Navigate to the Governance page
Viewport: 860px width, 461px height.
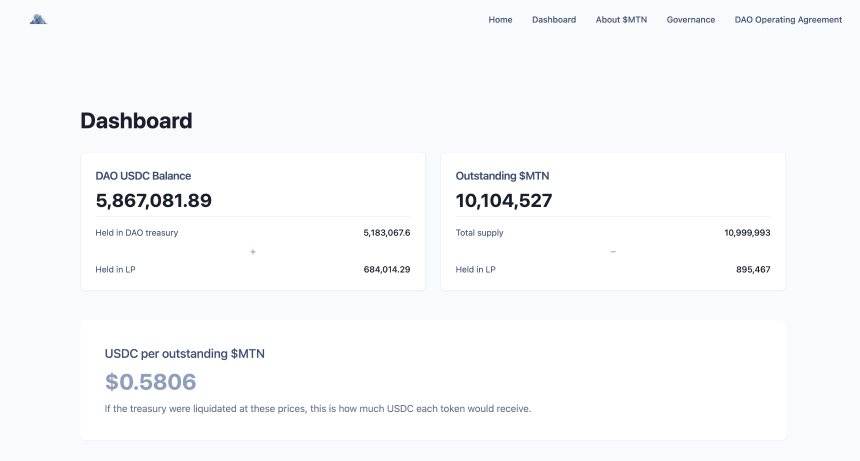pos(691,20)
